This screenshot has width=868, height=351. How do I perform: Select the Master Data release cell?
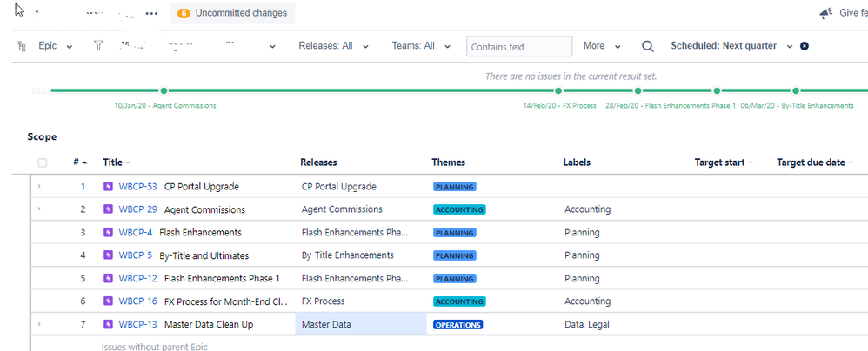360,324
